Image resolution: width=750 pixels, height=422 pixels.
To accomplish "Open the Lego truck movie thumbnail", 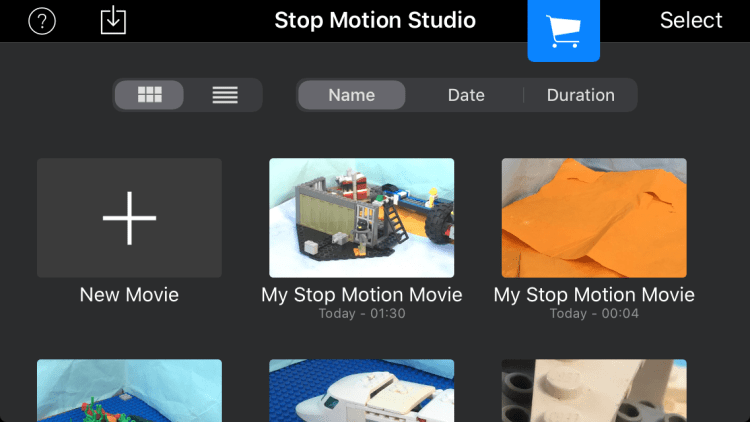I will [x=361, y=217].
